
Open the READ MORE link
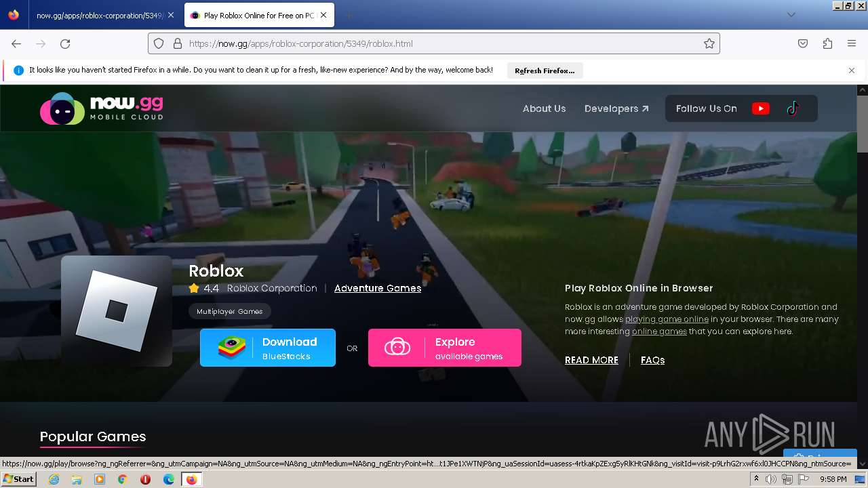[591, 360]
